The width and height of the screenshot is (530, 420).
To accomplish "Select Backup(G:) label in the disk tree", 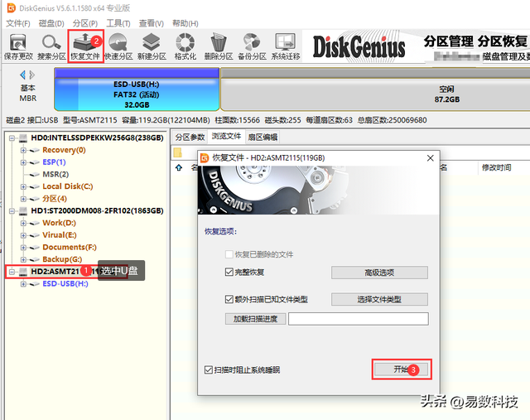I will pyautogui.click(x=62, y=259).
